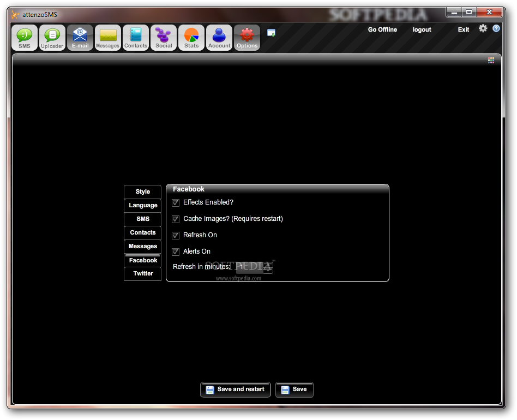Open the Account section
The height and width of the screenshot is (420, 517).
click(219, 38)
